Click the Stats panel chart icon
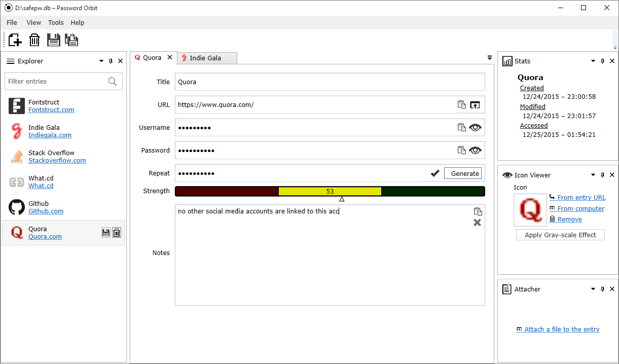 [x=507, y=61]
